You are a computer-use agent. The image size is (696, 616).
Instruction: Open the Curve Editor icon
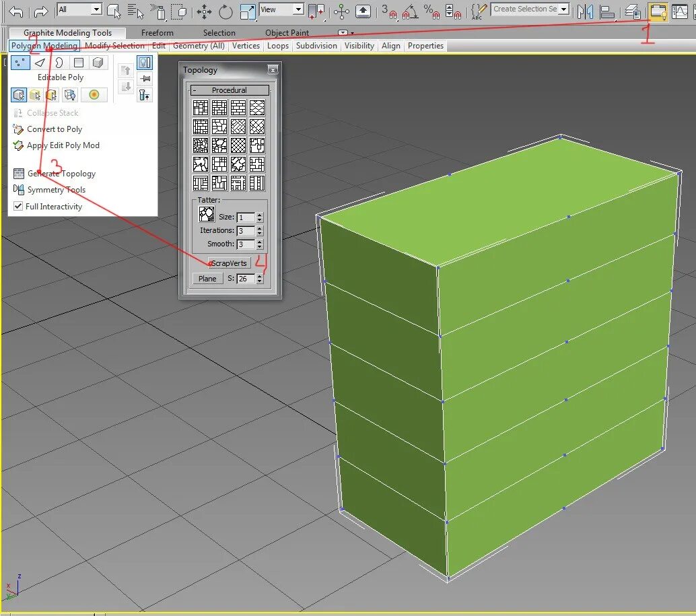pyautogui.click(x=680, y=11)
